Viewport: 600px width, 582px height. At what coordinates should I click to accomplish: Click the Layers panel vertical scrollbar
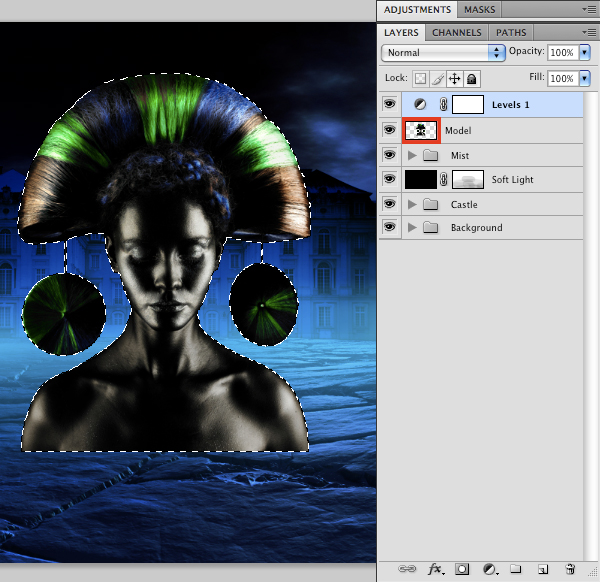[590, 326]
